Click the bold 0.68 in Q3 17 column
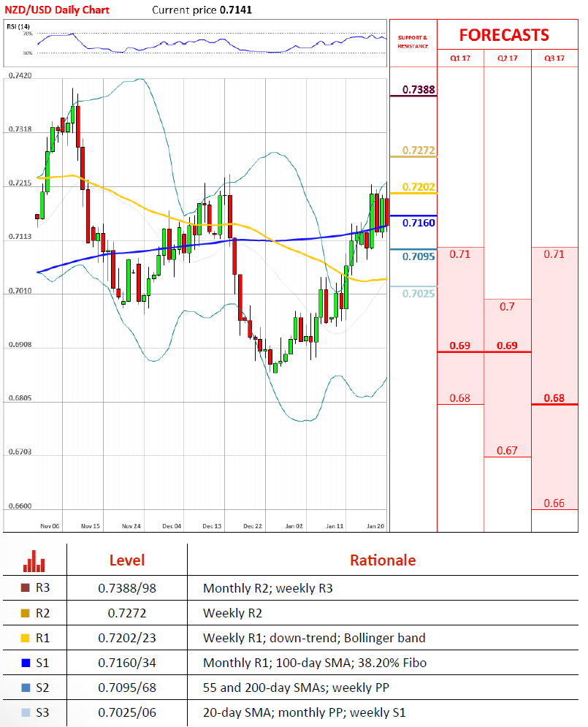This screenshot has width=588, height=727. (x=554, y=397)
